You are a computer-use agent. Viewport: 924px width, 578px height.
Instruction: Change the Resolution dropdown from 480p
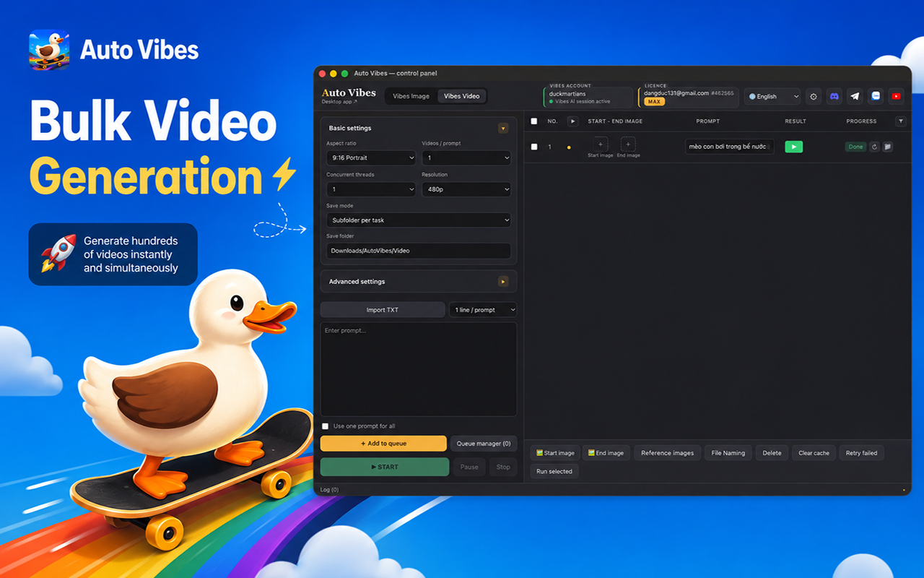[x=466, y=189]
